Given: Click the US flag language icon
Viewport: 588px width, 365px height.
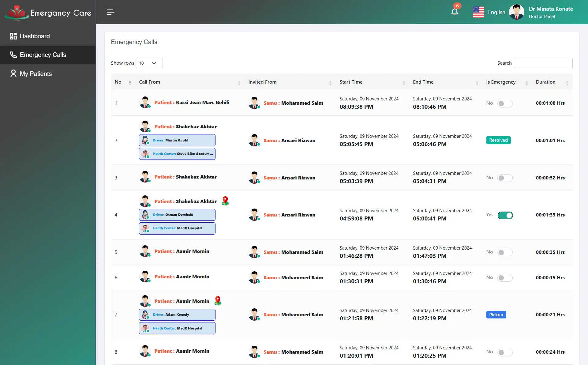Looking at the screenshot, I should (x=478, y=12).
